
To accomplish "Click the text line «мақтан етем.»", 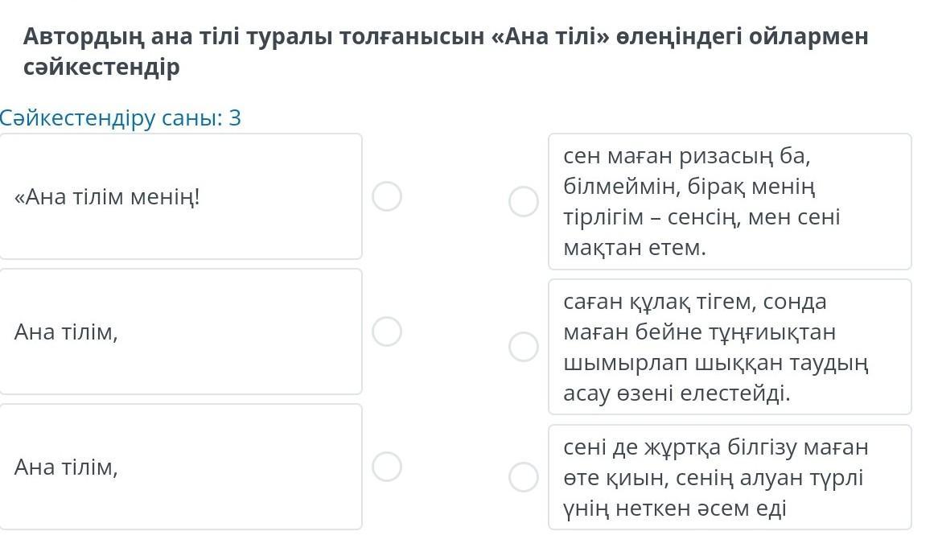I will (x=635, y=248).
